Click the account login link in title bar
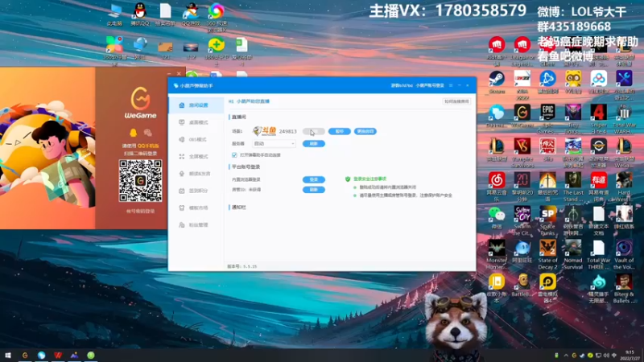644x362 pixels. click(x=430, y=85)
